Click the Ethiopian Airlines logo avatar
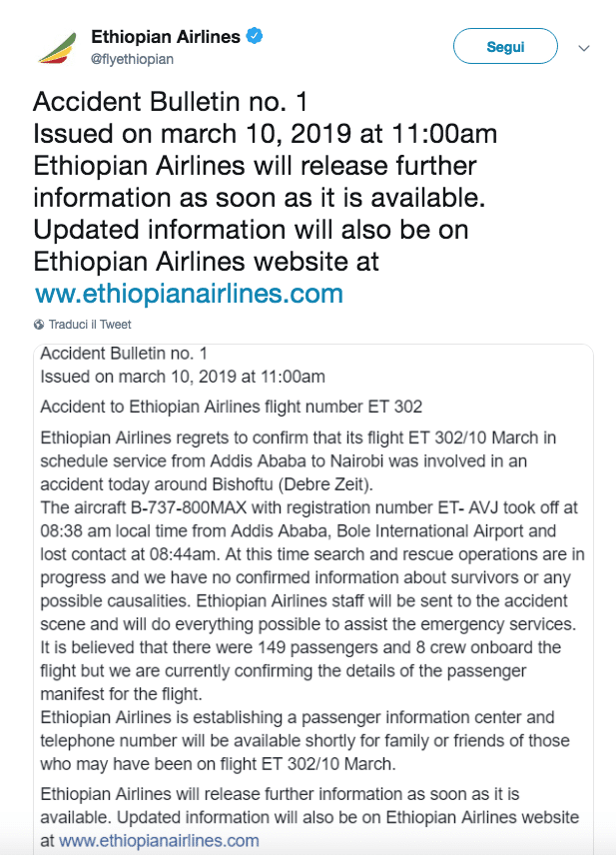 (x=55, y=44)
